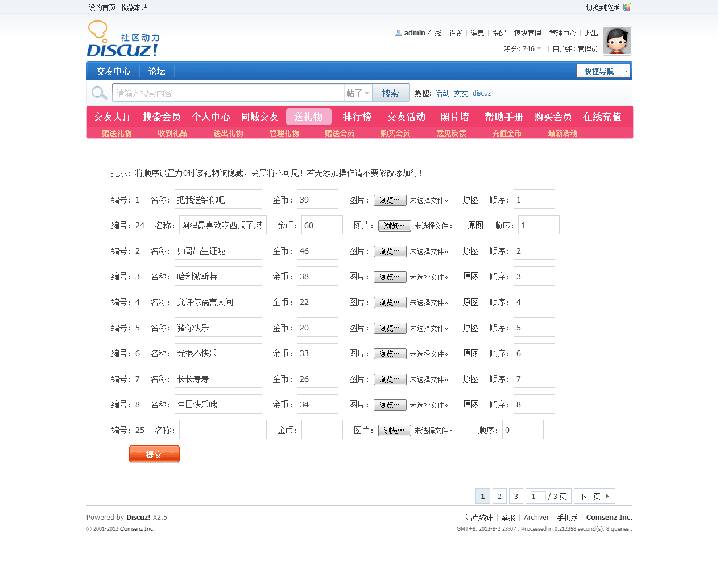Open the 站点统计 footer link

pyautogui.click(x=479, y=518)
